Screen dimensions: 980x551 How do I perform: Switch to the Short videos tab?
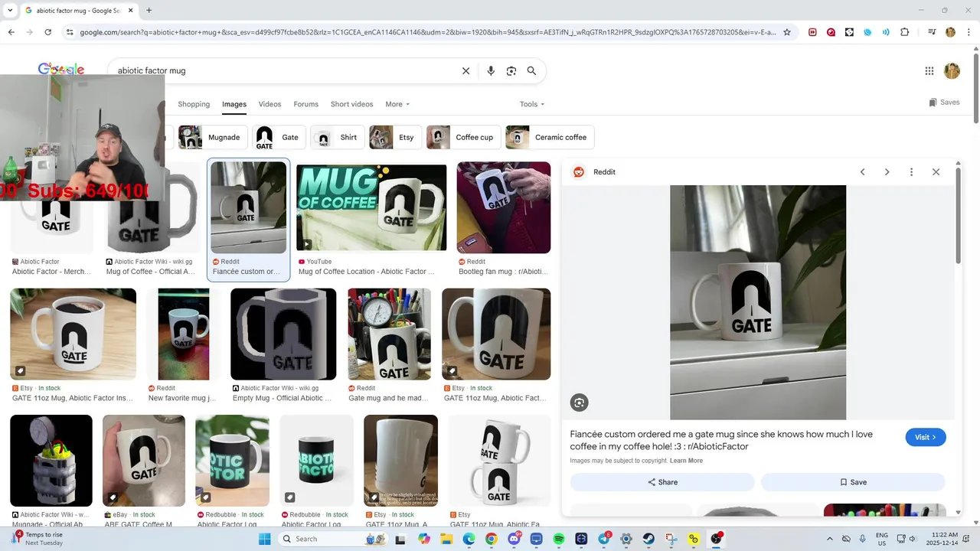tap(351, 104)
